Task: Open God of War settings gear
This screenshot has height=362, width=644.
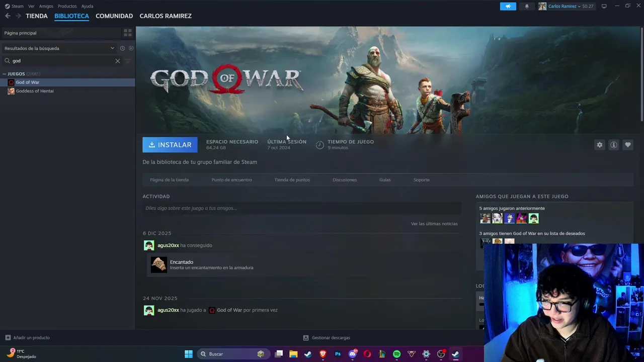Action: [x=599, y=145]
